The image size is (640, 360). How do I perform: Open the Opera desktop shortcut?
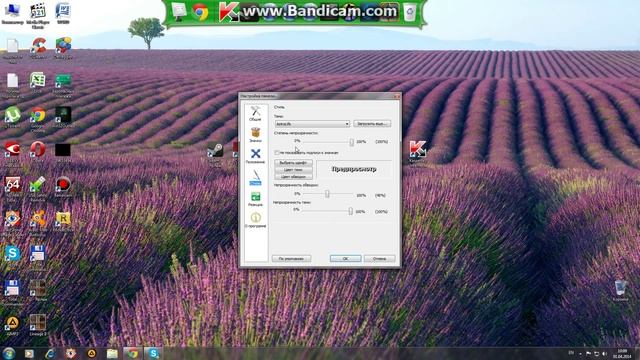pos(38,151)
